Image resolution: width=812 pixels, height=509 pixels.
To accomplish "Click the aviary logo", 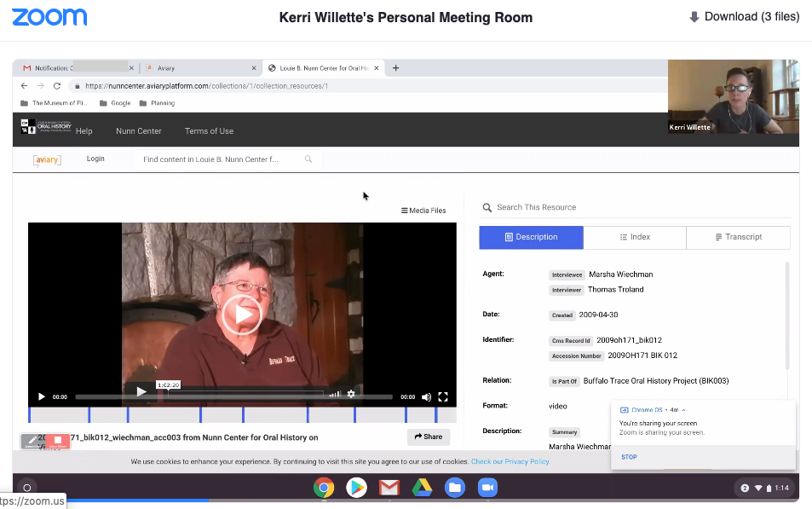I will coord(47,159).
